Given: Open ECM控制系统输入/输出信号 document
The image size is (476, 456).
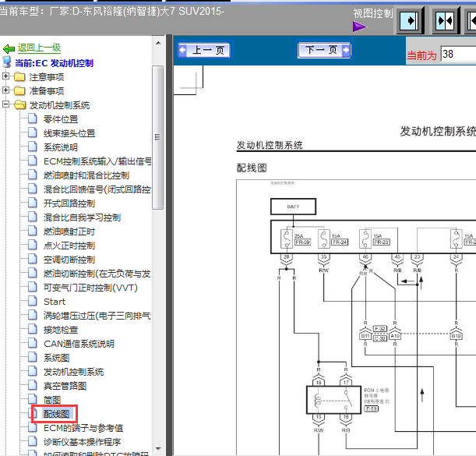Looking at the screenshot, I should coord(97,161).
